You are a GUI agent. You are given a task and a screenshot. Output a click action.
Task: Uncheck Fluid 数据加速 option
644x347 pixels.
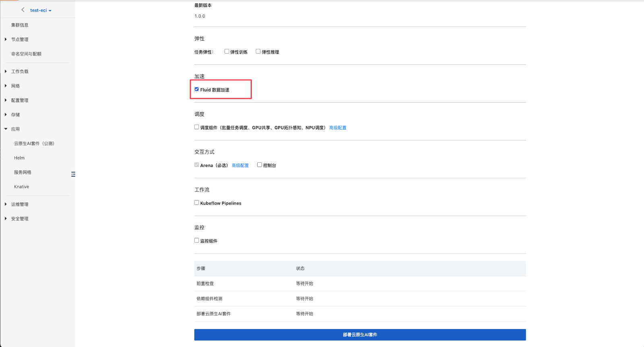click(197, 89)
